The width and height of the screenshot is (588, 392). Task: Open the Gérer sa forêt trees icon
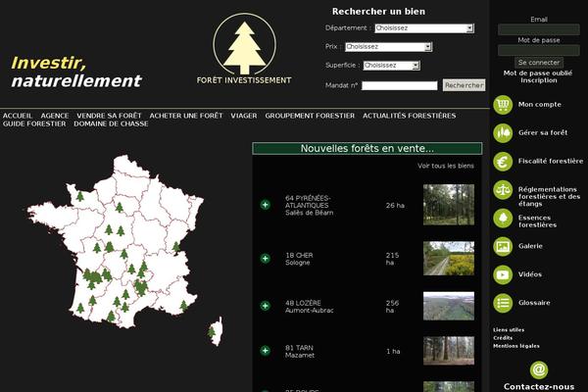(x=503, y=133)
